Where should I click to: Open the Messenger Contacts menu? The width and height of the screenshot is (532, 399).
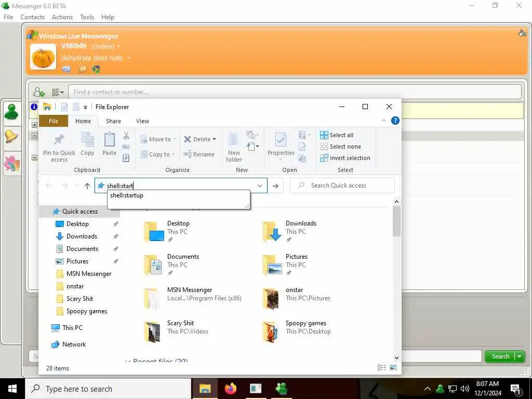click(33, 17)
